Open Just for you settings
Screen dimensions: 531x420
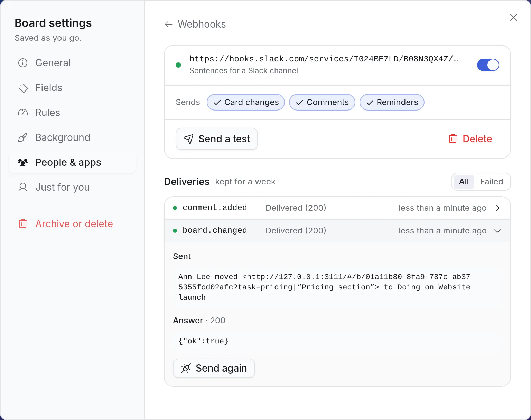pos(72,187)
